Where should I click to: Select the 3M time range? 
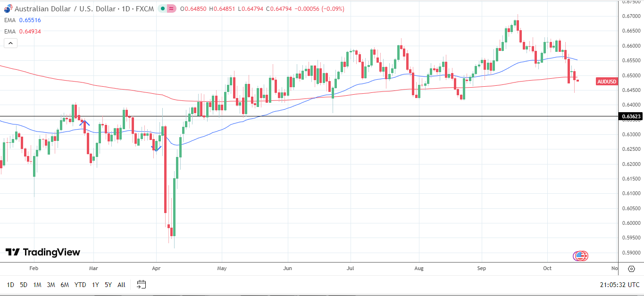51,285
